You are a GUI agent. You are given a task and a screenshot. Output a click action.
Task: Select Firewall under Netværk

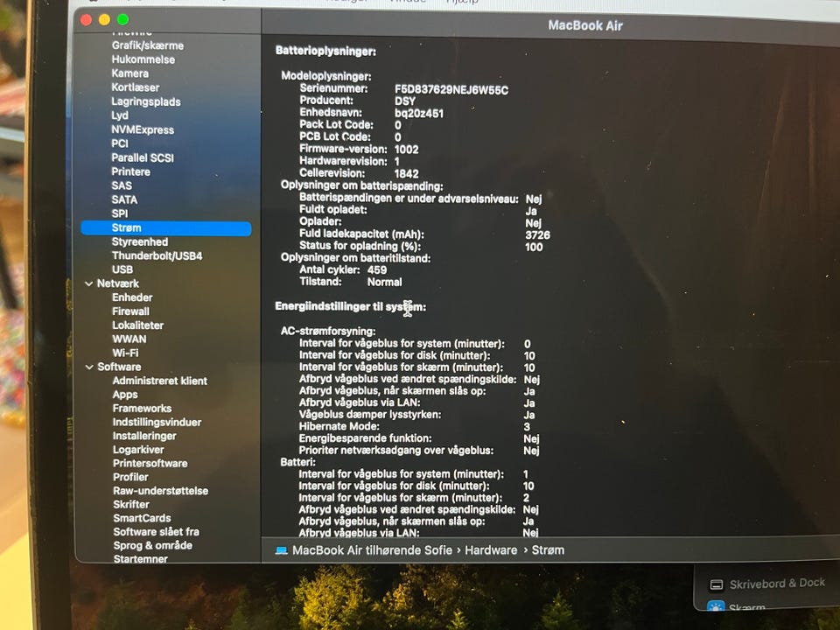(x=130, y=311)
